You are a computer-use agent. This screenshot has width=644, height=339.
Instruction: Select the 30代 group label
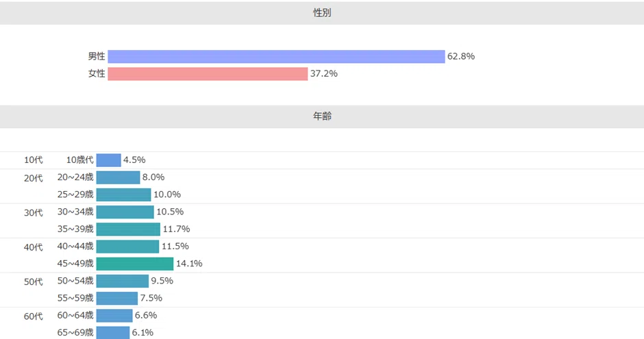[x=34, y=212]
